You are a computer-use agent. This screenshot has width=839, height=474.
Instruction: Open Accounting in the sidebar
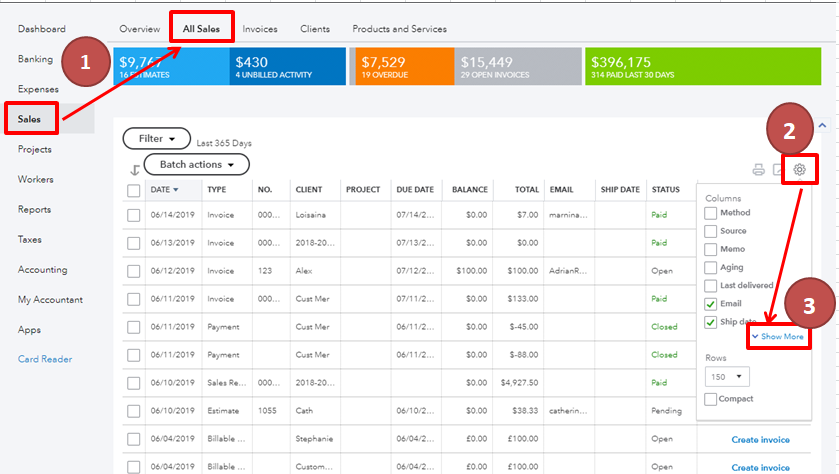[43, 270]
